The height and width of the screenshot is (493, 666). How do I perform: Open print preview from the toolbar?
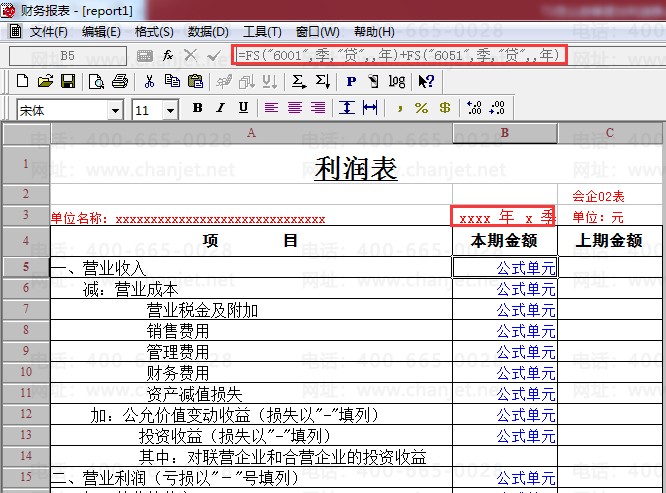coord(97,81)
